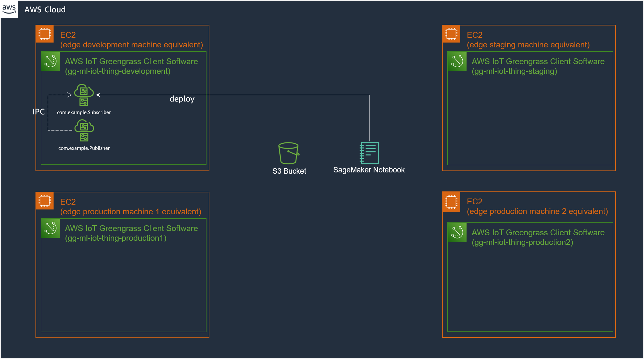Click the S3 Bucket icon
The image size is (644, 359).
(289, 153)
